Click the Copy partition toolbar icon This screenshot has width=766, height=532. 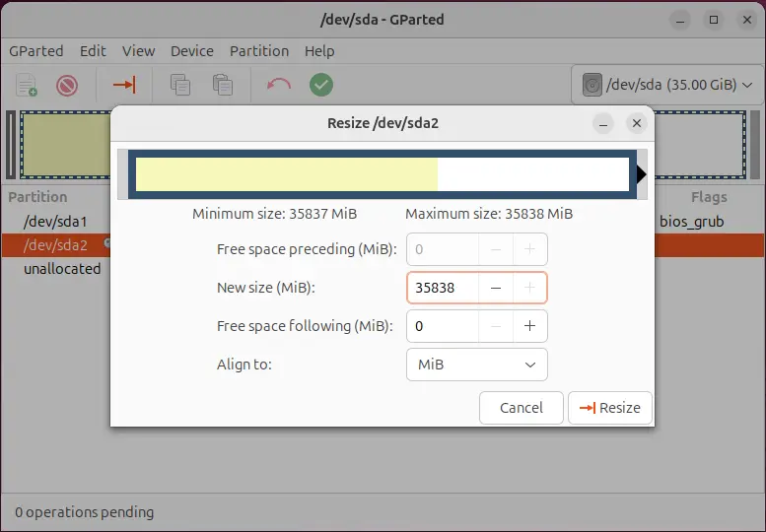coord(180,85)
